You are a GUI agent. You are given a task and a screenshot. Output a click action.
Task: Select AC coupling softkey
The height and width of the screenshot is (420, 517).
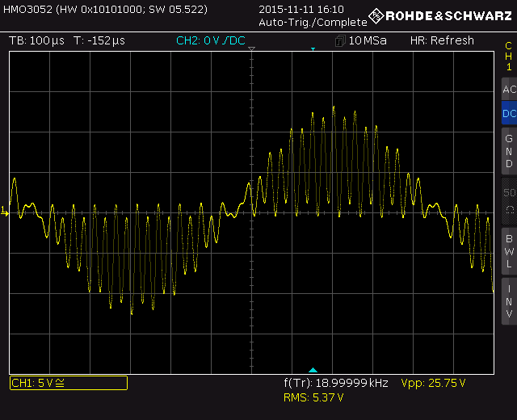pos(508,90)
